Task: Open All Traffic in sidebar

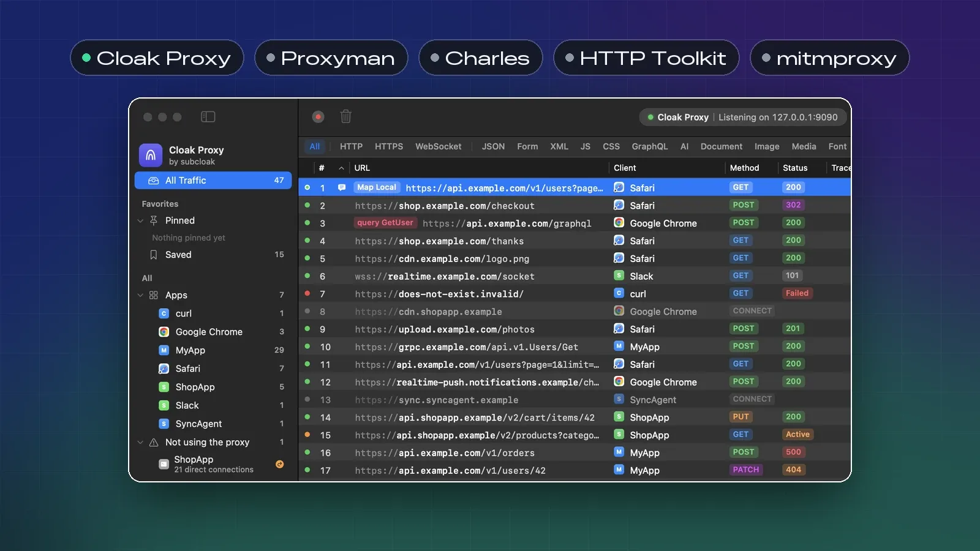Action: 213,180
